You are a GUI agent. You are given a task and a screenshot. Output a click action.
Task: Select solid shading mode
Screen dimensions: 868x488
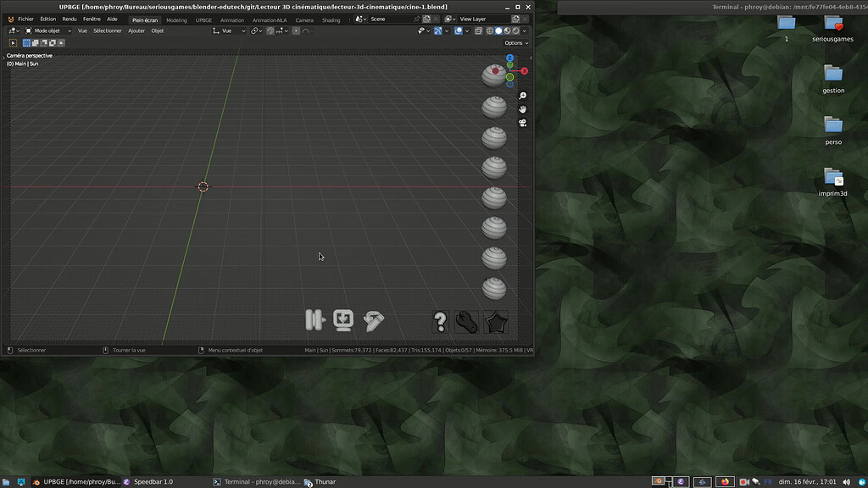pos(499,30)
